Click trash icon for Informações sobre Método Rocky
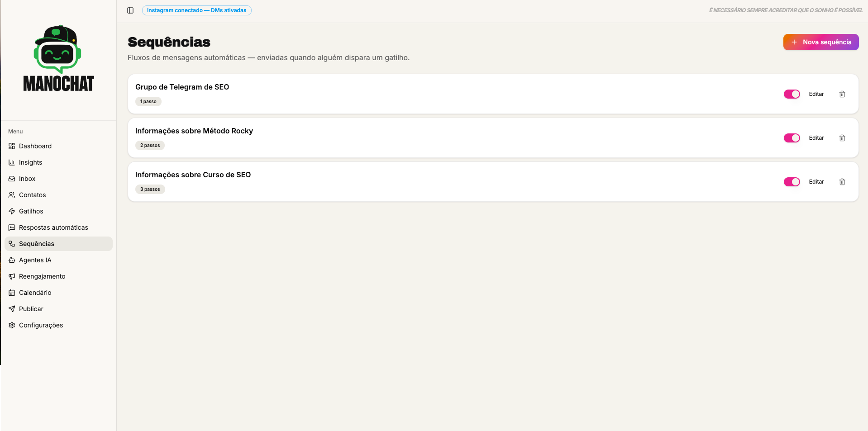 [x=842, y=138]
